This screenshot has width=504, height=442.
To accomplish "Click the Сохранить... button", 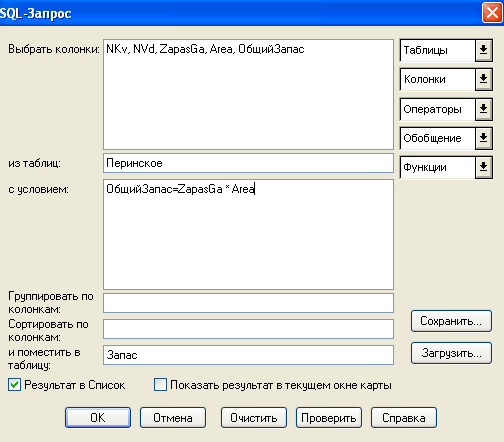I will [451, 321].
